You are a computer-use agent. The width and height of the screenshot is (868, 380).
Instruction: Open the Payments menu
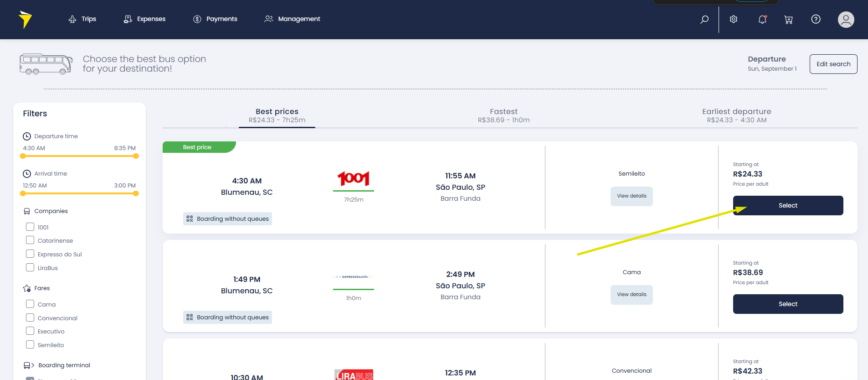click(x=216, y=19)
